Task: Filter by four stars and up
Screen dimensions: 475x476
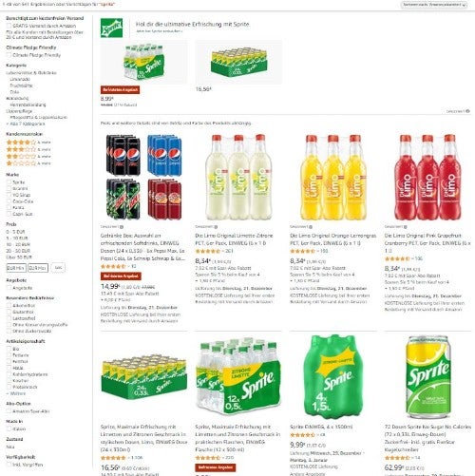Action: point(28,143)
